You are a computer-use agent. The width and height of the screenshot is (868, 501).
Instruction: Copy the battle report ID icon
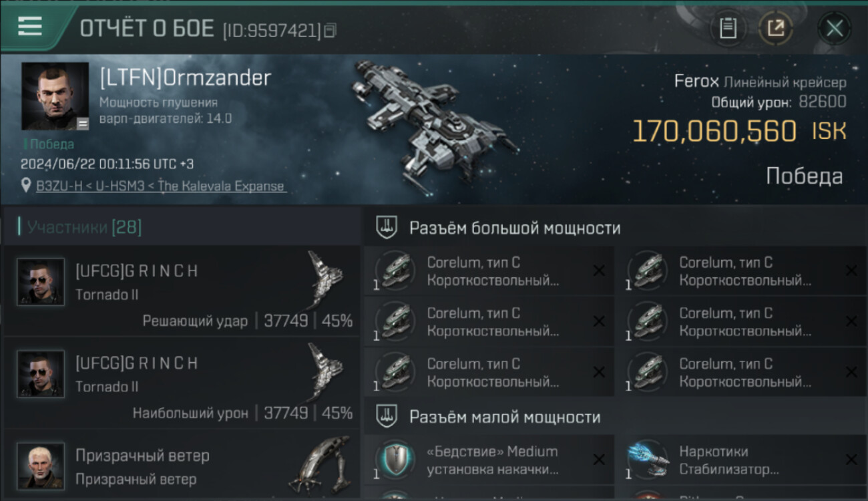click(x=331, y=30)
